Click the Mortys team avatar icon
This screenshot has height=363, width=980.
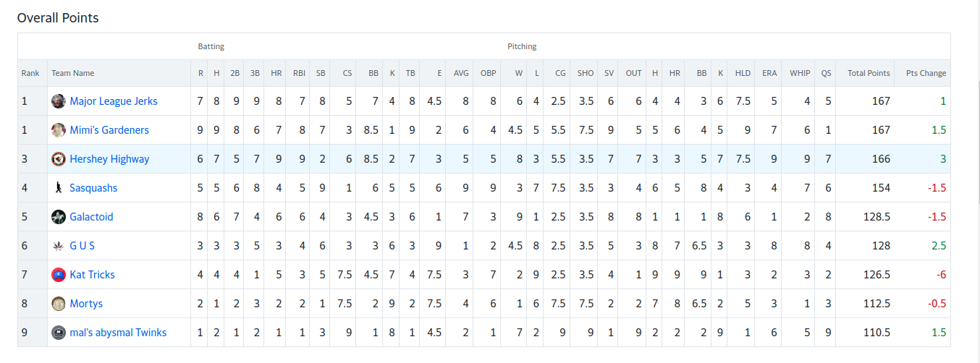coord(59,304)
